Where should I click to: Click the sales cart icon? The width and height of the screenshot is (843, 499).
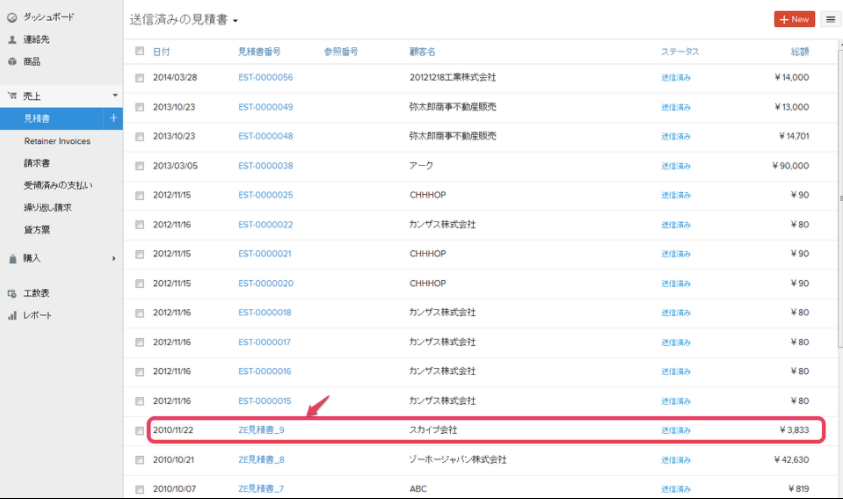(x=11, y=96)
